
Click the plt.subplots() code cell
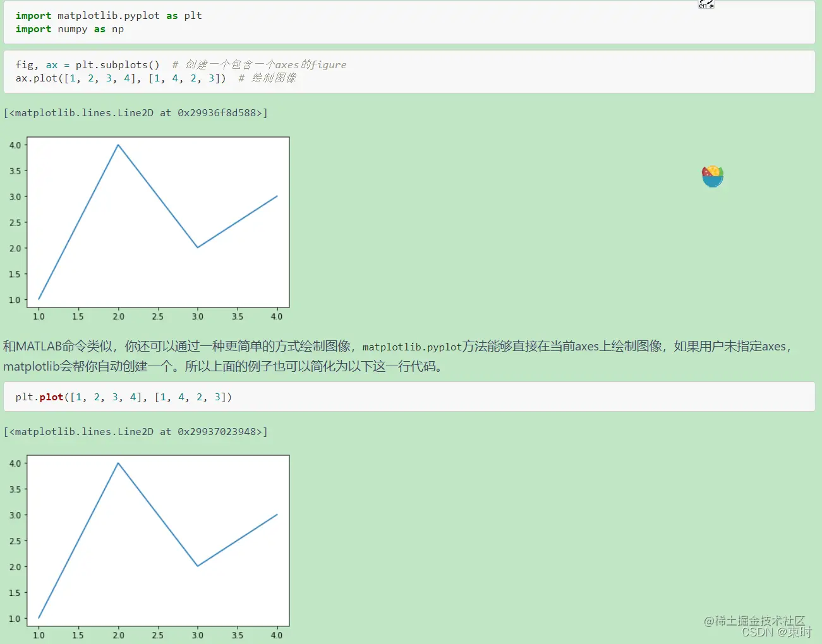(x=409, y=71)
